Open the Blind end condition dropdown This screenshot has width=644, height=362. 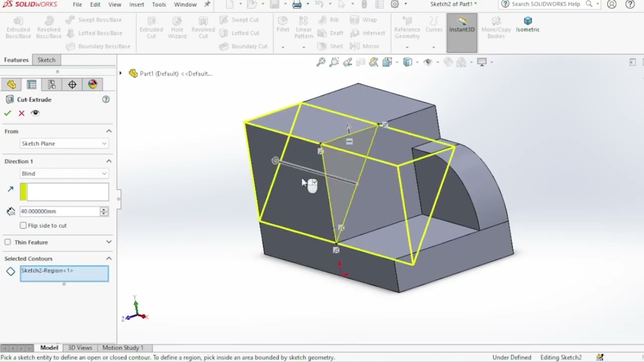click(x=64, y=173)
